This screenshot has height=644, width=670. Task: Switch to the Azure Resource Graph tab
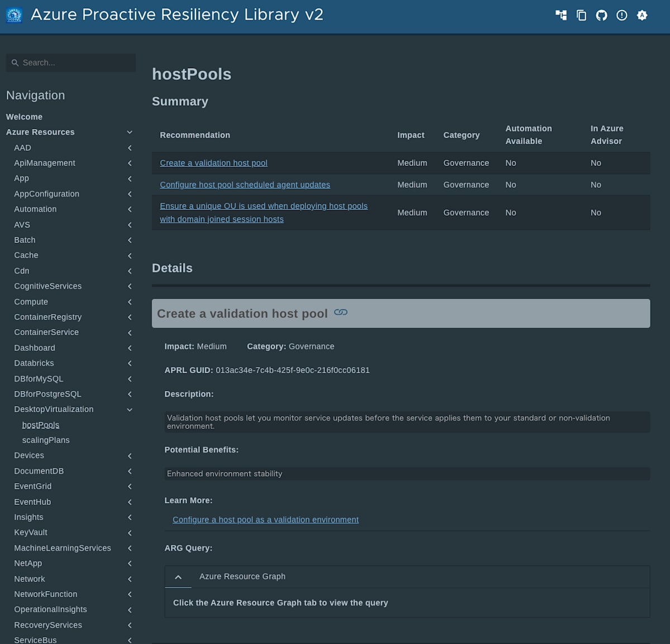pos(242,576)
